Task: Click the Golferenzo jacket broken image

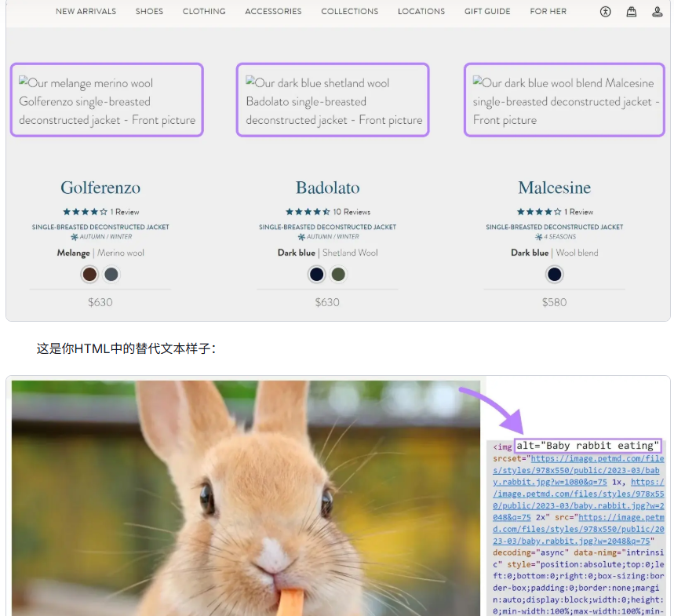Action: pos(107,100)
